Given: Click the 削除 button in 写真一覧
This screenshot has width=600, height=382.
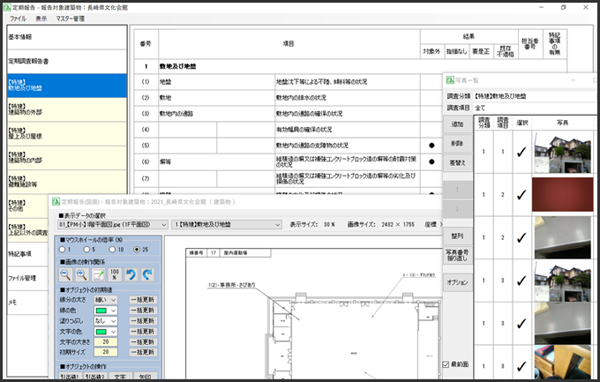Looking at the screenshot, I should (x=457, y=144).
